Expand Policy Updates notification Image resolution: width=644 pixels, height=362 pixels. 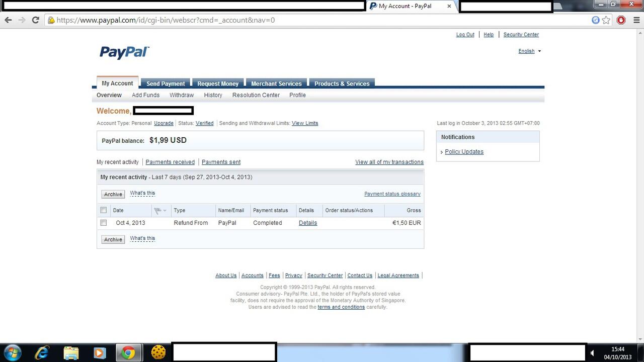click(x=464, y=152)
